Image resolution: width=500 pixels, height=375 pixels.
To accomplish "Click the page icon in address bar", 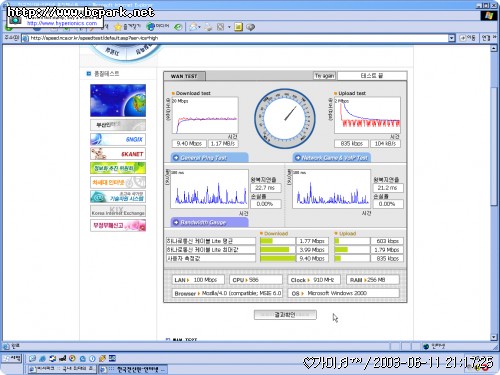I will pyautogui.click(x=25, y=38).
